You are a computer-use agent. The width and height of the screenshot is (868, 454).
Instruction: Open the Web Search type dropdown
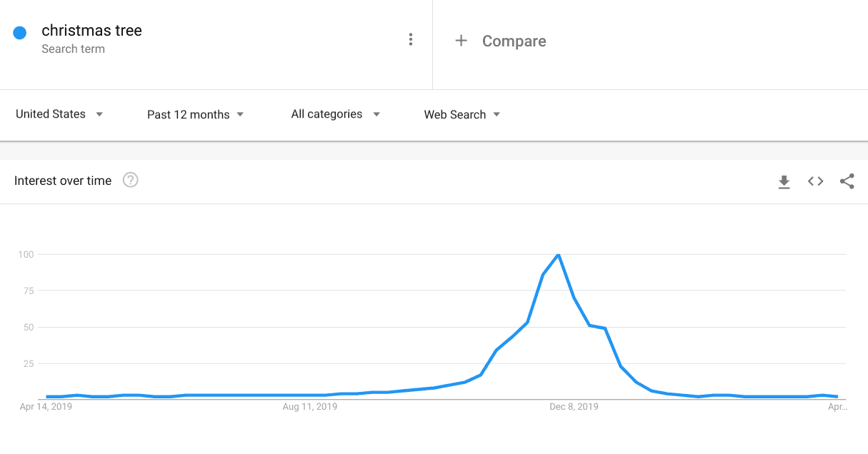click(462, 114)
